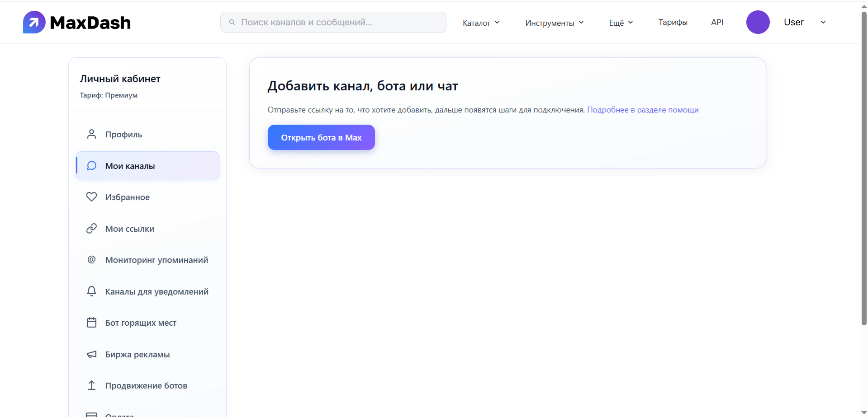Click the Тариф: Премиум text
This screenshot has height=417, width=868.
point(109,95)
